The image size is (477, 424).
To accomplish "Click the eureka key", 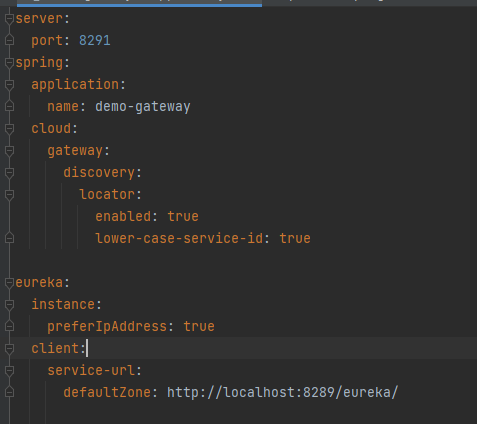I will tap(39, 283).
